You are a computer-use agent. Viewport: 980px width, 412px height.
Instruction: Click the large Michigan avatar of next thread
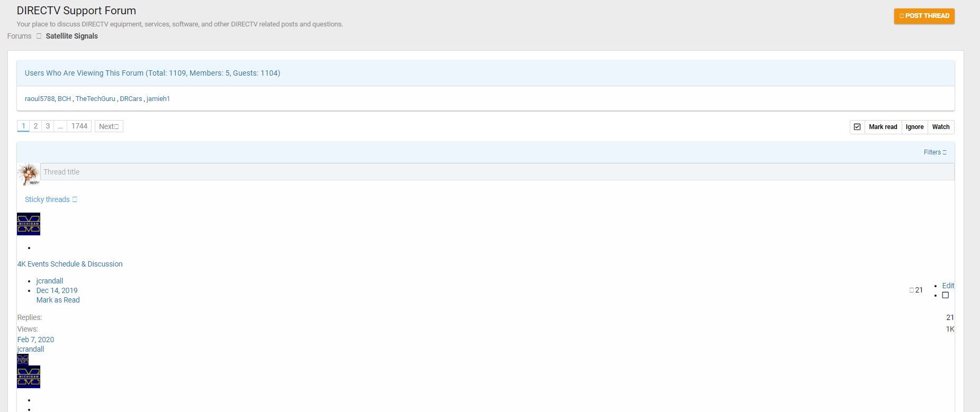tap(29, 377)
